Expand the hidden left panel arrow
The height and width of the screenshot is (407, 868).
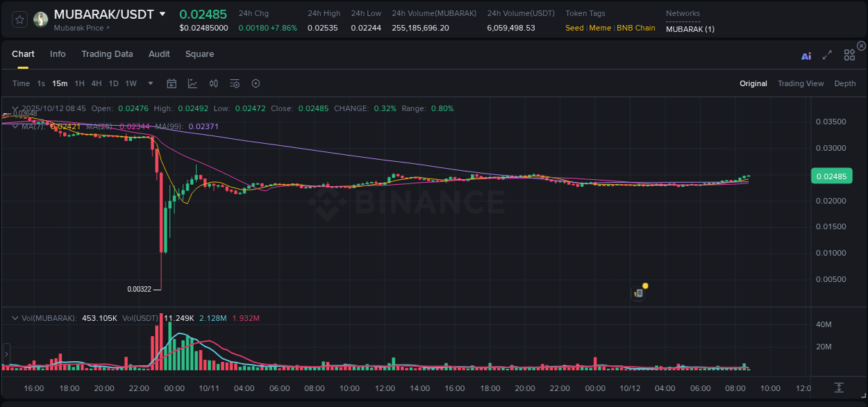click(6, 354)
